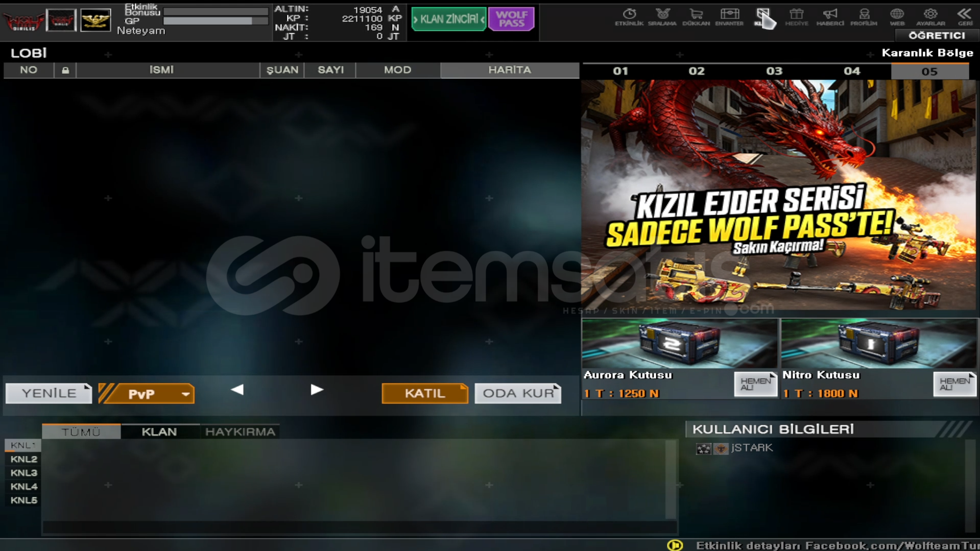
Task: Switch to banner tab 04
Action: tap(852, 71)
